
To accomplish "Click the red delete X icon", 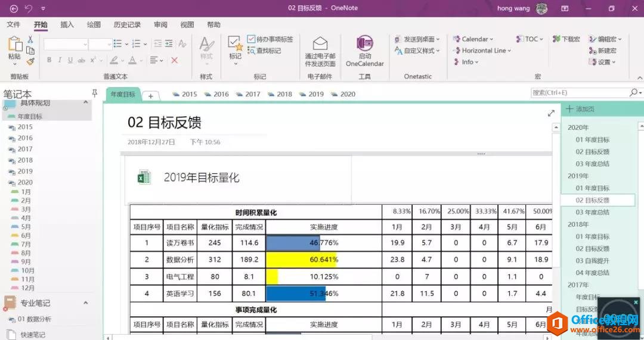I will click(x=174, y=60).
